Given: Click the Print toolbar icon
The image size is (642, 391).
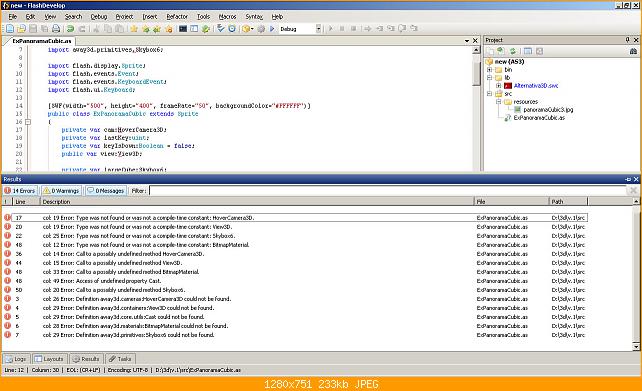Looking at the screenshot, I should [56, 29].
